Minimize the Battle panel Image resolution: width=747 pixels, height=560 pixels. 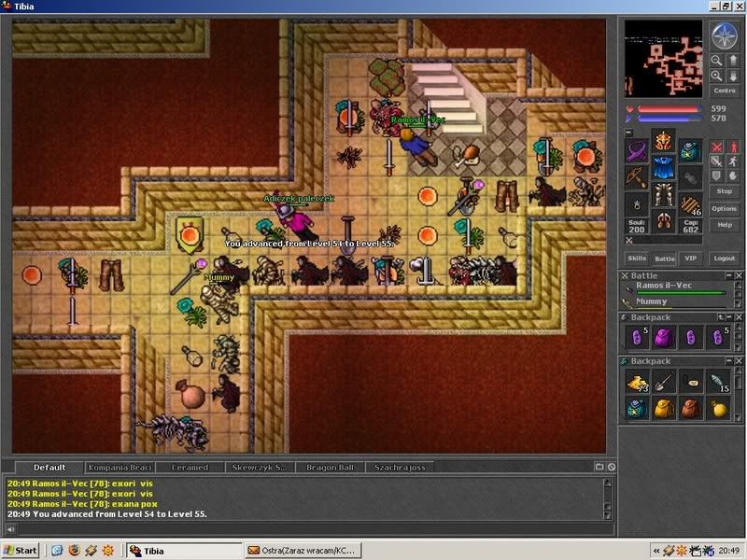pos(729,275)
